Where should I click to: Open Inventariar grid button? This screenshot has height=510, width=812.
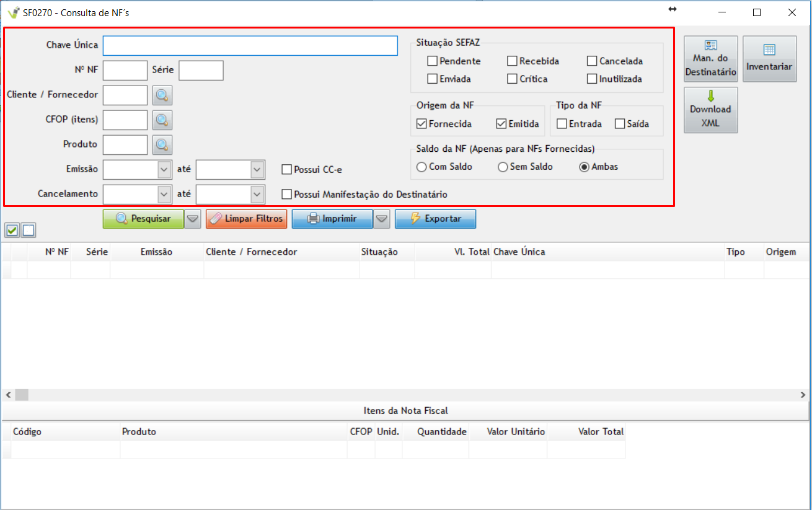[769, 59]
